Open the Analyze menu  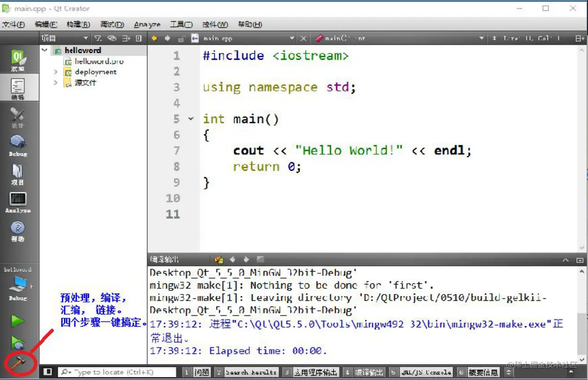(147, 24)
